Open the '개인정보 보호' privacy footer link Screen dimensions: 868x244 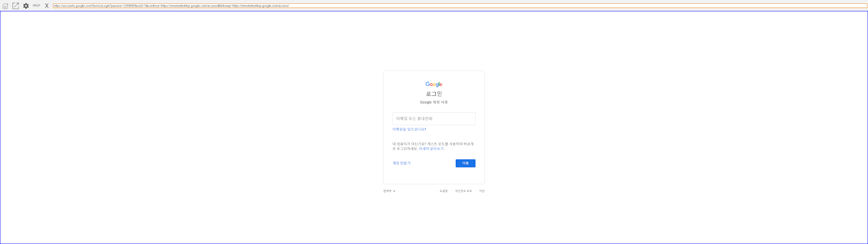click(x=463, y=191)
